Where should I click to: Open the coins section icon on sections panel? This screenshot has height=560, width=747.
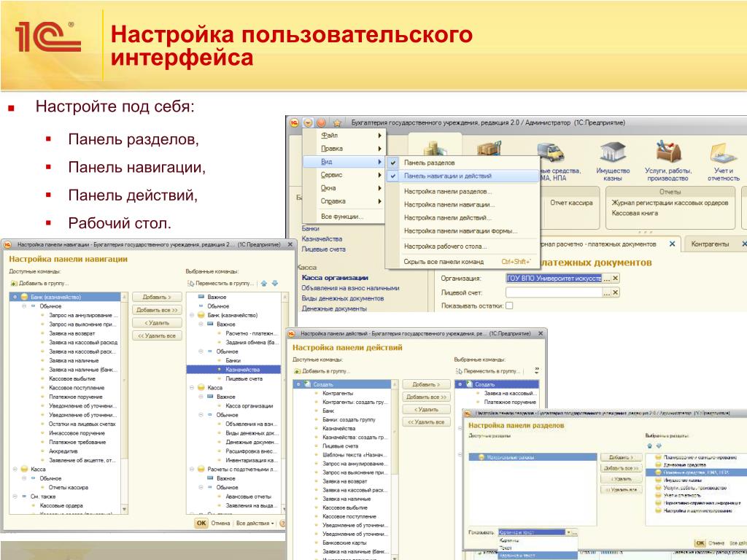click(x=434, y=147)
